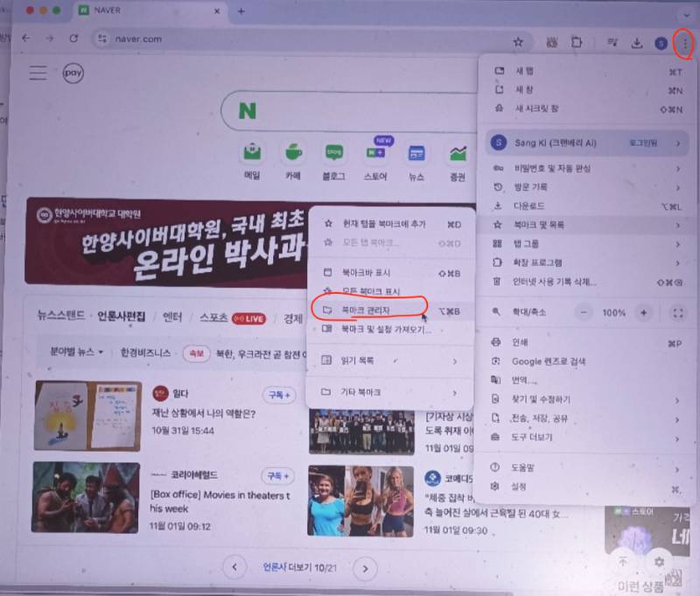Open the Naver 메일 shortcut icon
This screenshot has height=596, width=700.
(x=252, y=153)
